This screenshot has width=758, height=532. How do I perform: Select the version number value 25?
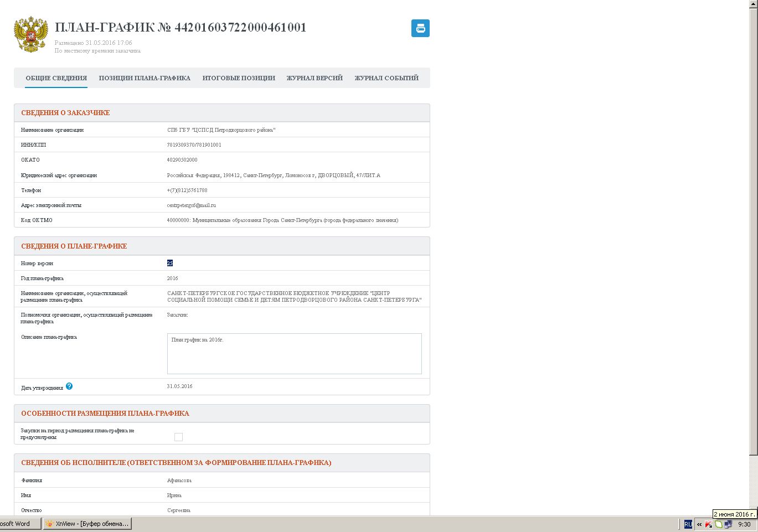[x=170, y=263]
